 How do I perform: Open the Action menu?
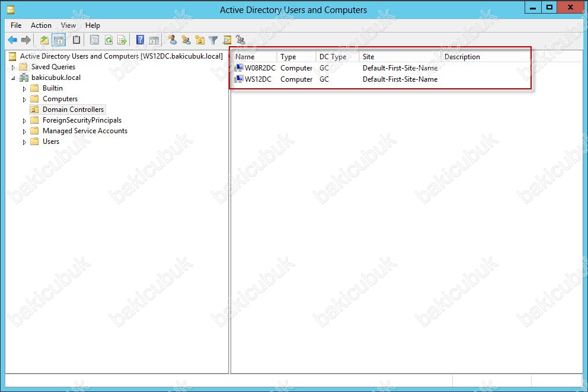41,25
